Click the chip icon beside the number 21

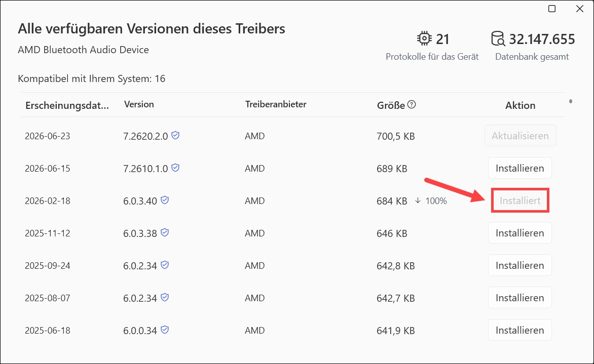424,38
